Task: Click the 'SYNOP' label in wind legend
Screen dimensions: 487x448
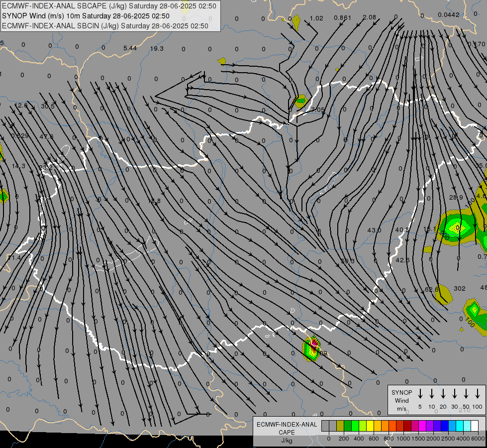Action: 401,392
